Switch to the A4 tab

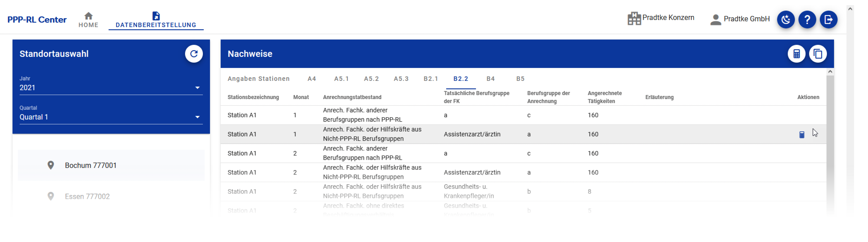(x=311, y=79)
